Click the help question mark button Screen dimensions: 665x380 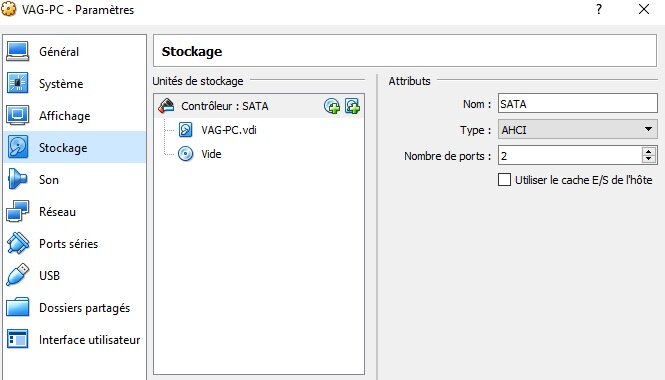pos(599,9)
